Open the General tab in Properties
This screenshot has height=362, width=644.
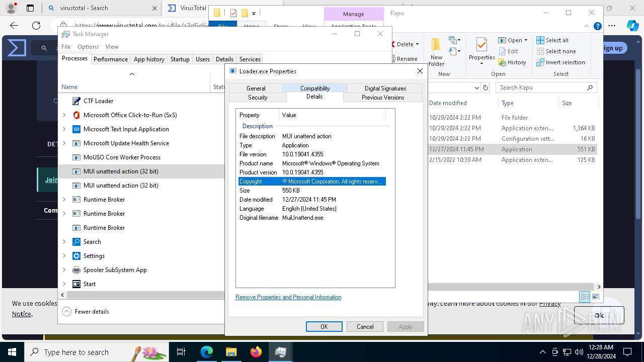(x=256, y=88)
